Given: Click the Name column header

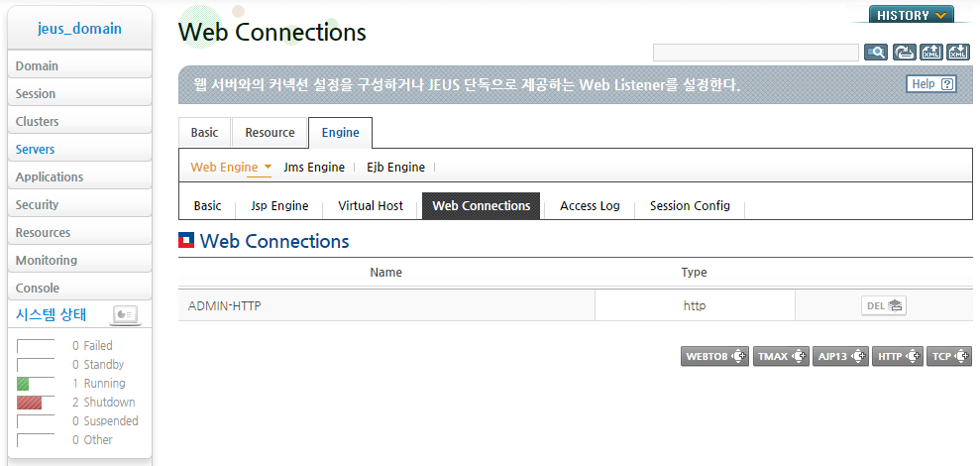Looking at the screenshot, I should (x=386, y=272).
